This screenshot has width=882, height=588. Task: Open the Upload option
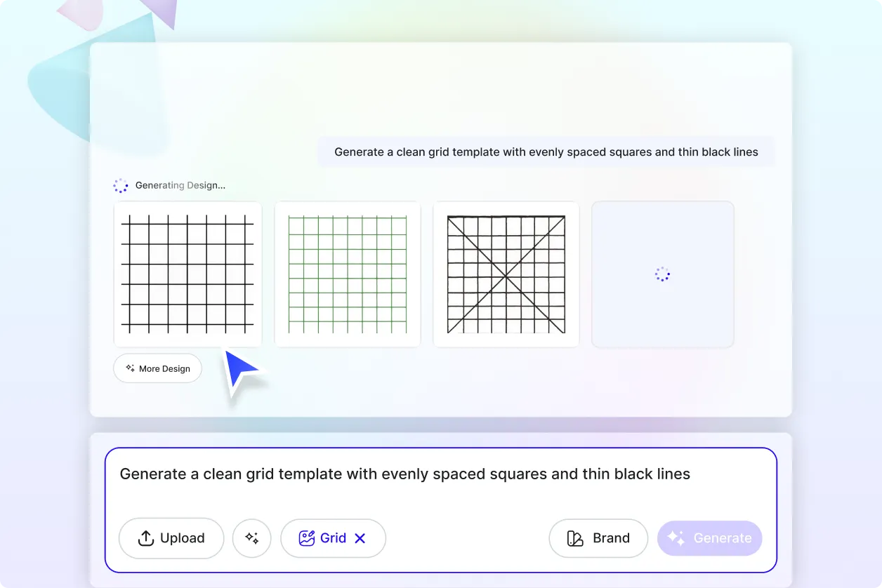coord(171,538)
